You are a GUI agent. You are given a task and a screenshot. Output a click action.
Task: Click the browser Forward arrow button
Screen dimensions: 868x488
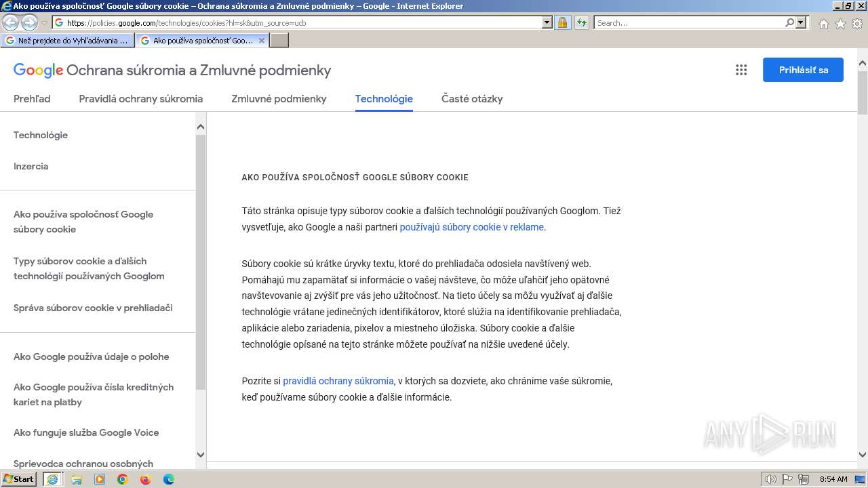[x=29, y=22]
